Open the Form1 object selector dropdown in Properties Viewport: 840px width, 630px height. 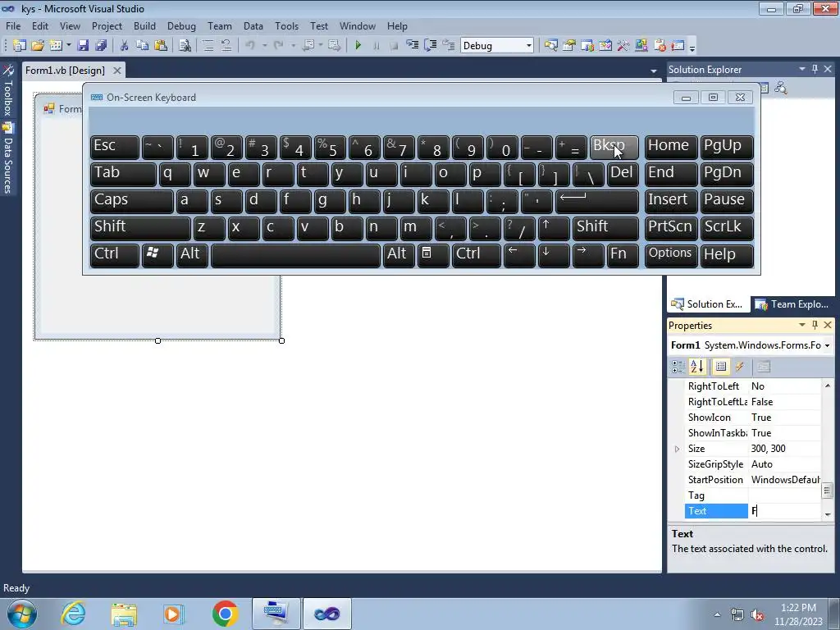coord(827,345)
